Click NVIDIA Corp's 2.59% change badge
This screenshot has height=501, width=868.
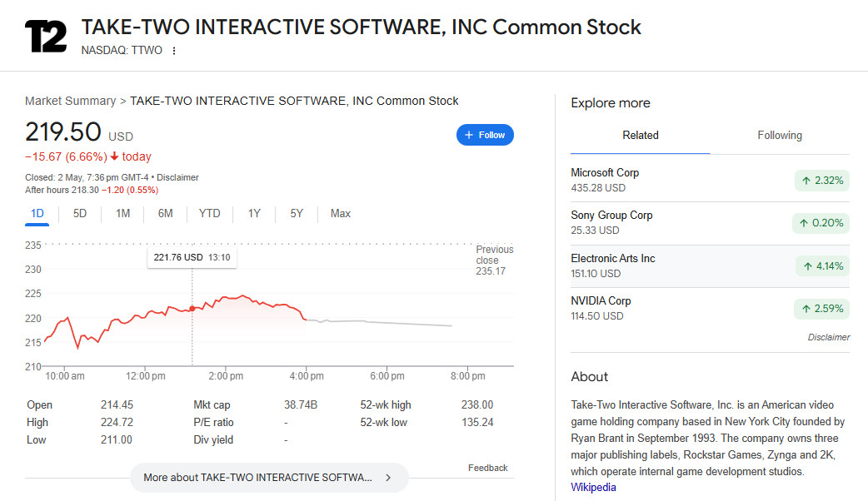pos(821,309)
